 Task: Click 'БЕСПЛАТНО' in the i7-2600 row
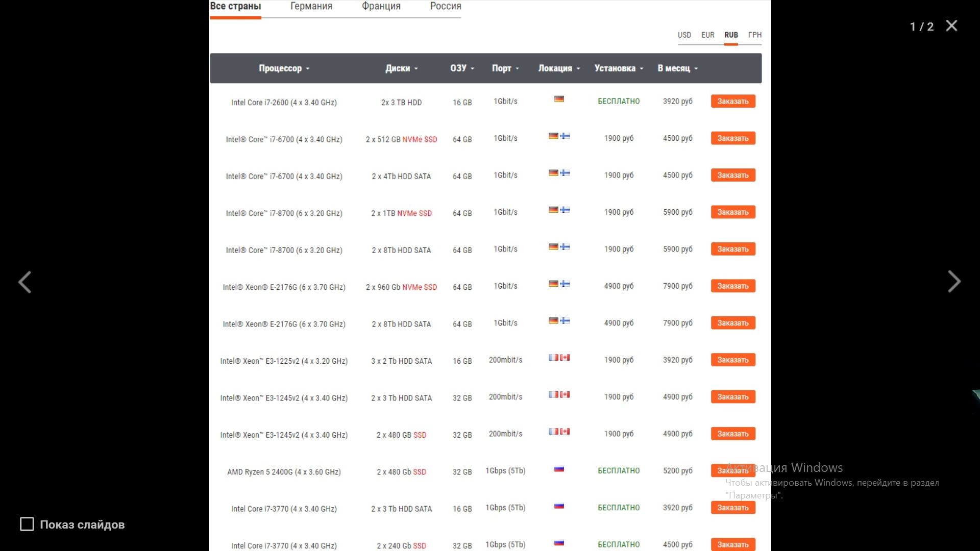pyautogui.click(x=619, y=102)
